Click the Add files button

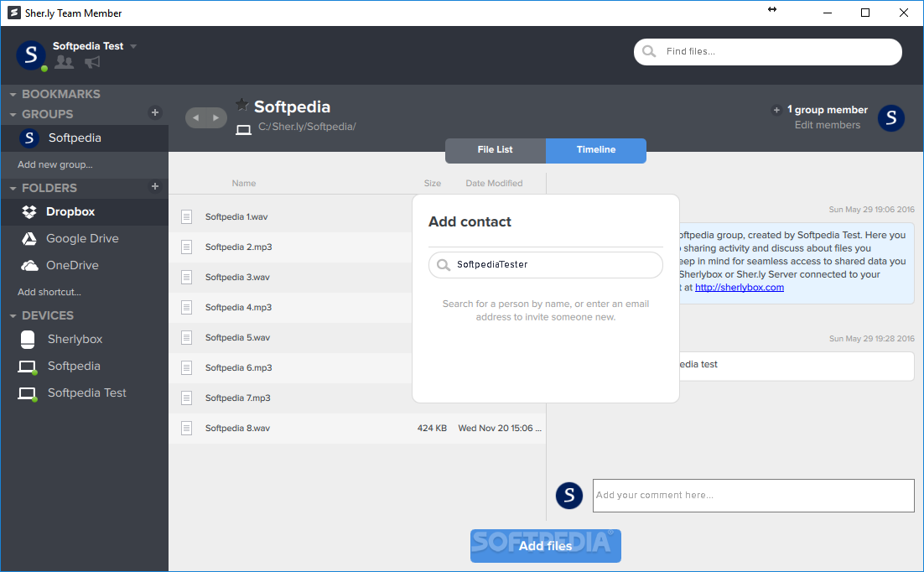pos(546,546)
